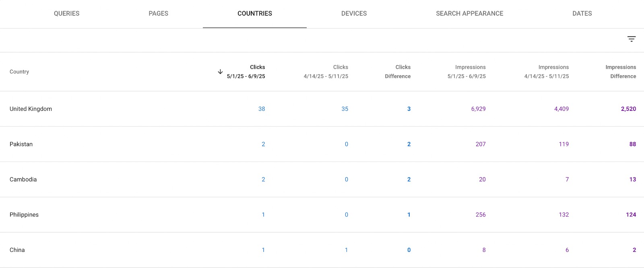Sort by Clicks 5/1/25 - 6/9/25 column
Screen dimensions: 644x268
point(246,72)
